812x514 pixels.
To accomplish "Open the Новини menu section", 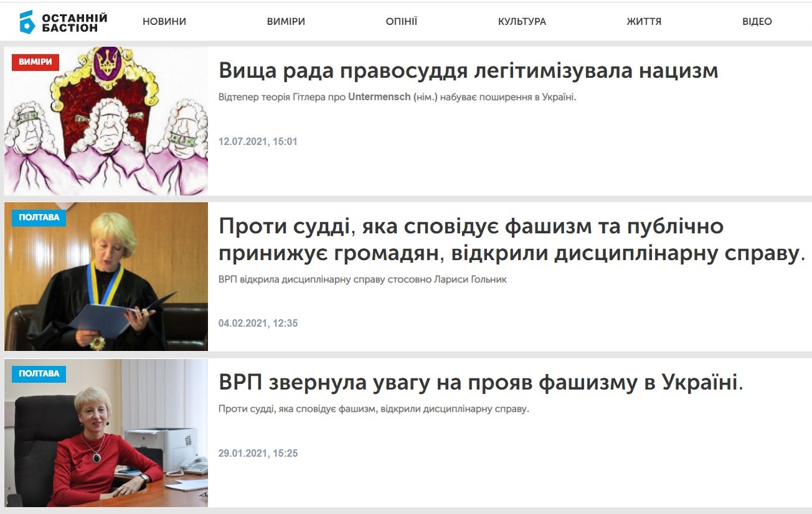I will (164, 22).
